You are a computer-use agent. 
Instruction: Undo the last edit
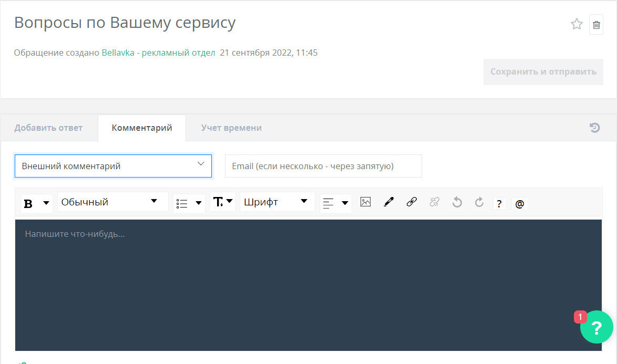[456, 203]
